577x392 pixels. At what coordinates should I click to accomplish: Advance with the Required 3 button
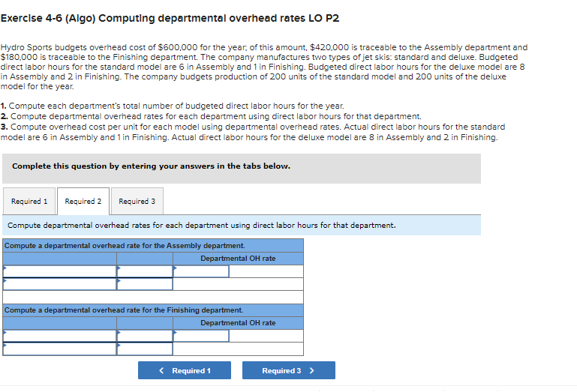tap(288, 370)
